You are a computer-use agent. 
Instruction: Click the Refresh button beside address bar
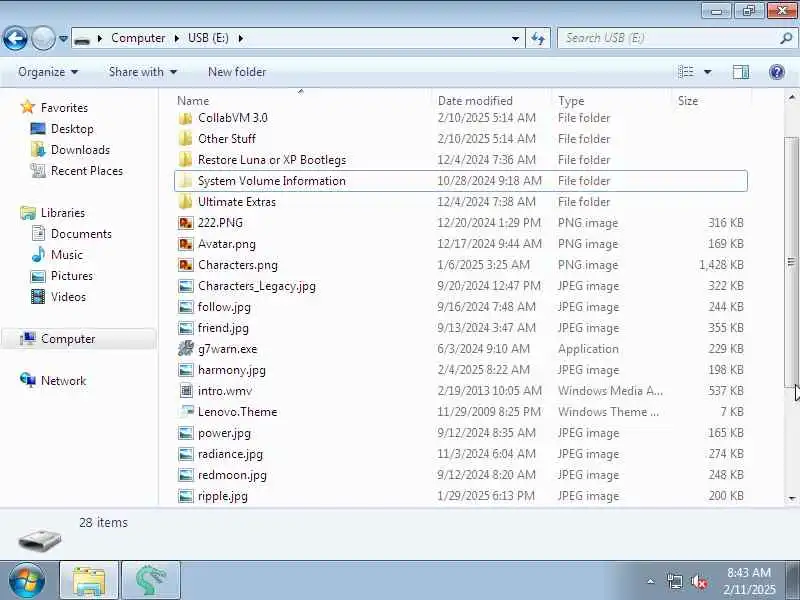click(x=538, y=38)
